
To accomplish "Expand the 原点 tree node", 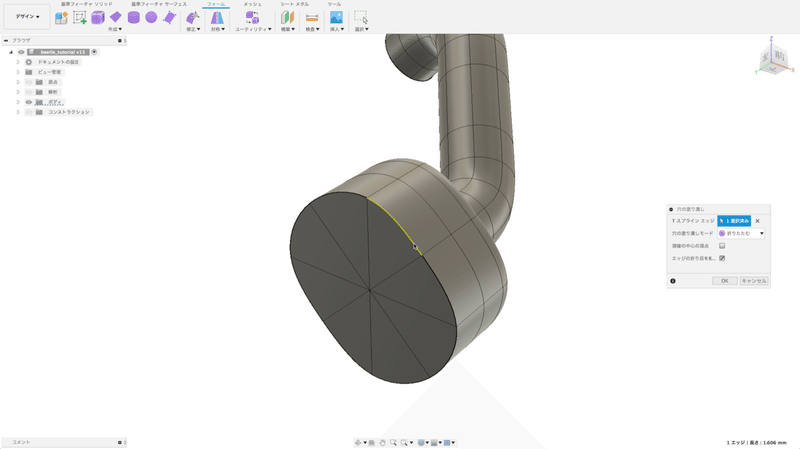I will point(18,82).
